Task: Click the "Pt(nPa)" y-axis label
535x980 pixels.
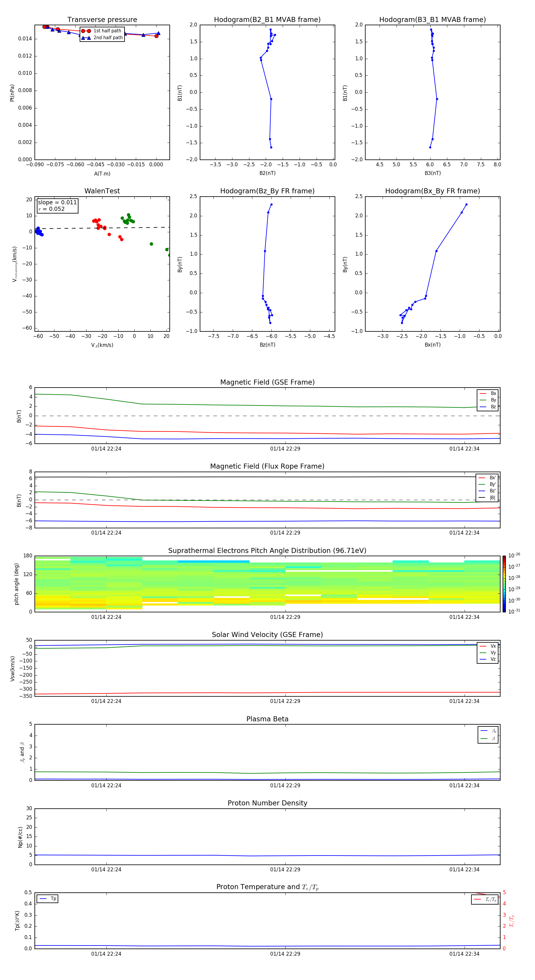Action: pos(12,92)
